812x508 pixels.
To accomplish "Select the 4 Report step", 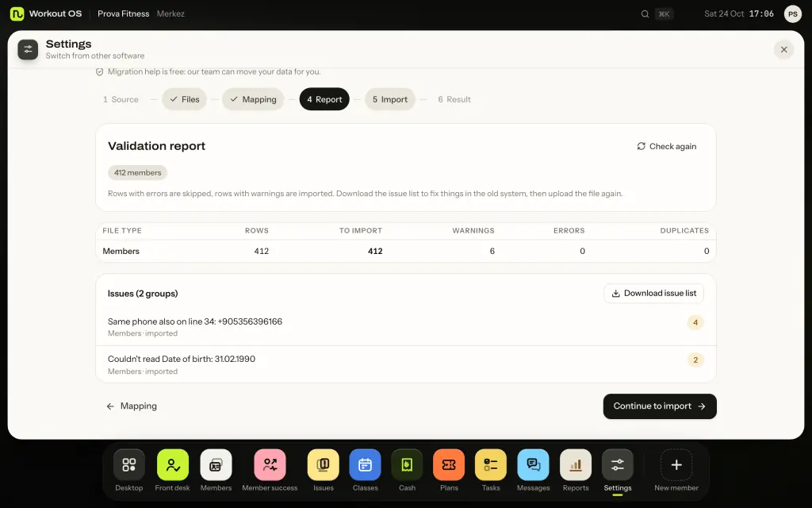I will [324, 99].
